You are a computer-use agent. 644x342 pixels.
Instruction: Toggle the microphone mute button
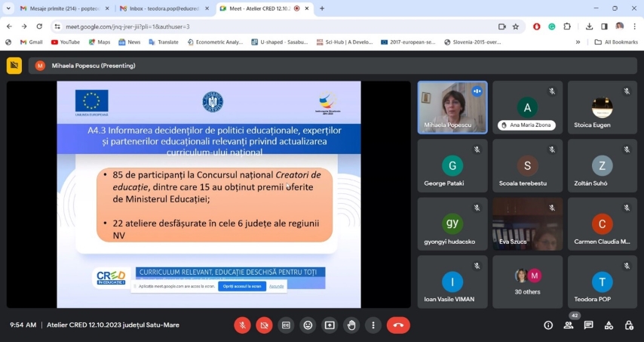click(x=242, y=325)
